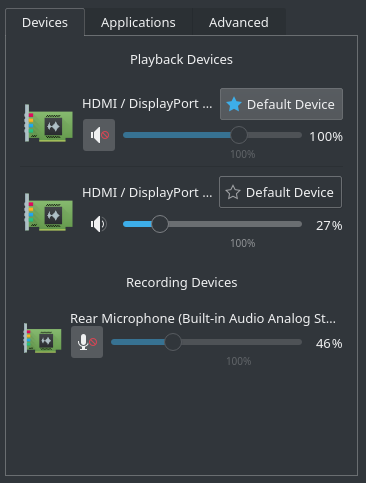Click the 100% mark under microphone slider

click(x=239, y=361)
